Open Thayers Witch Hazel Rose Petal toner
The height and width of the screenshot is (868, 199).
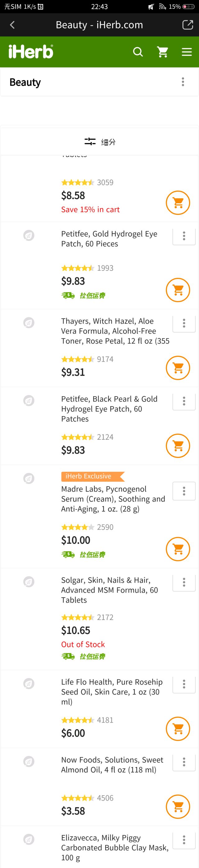[115, 331]
